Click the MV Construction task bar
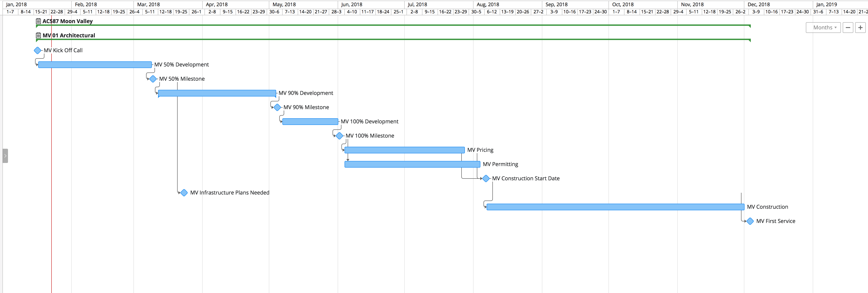This screenshot has height=293, width=868. [615, 207]
